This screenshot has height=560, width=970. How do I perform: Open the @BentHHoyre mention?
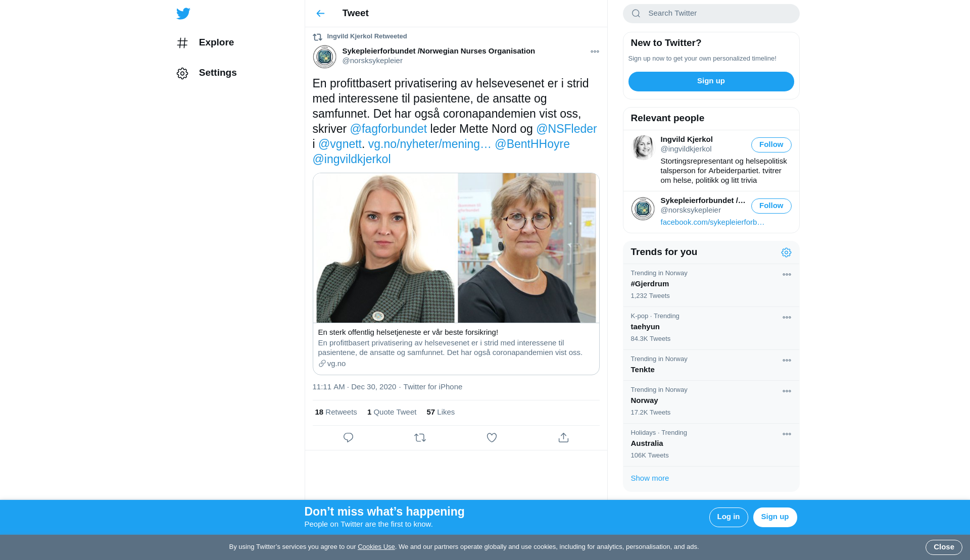(532, 144)
